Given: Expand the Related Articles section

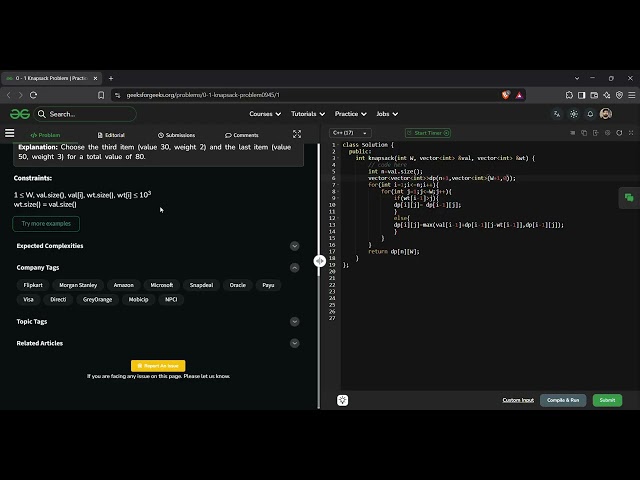Looking at the screenshot, I should tap(294, 343).
